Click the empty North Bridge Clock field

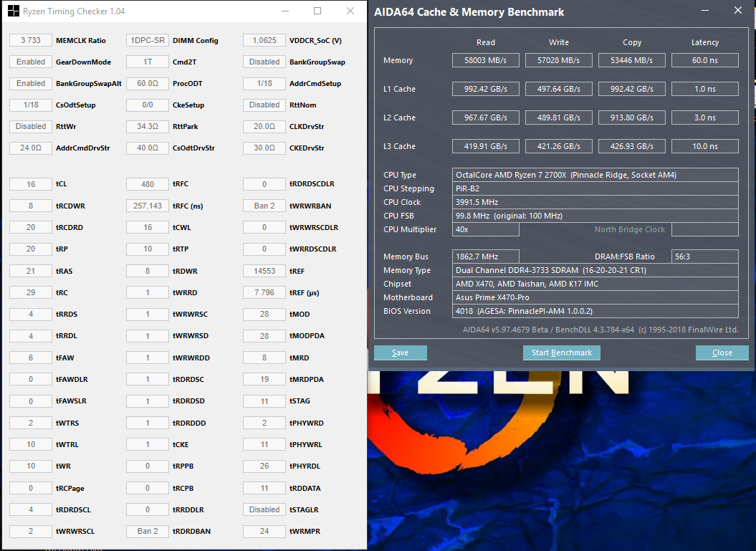[705, 229]
